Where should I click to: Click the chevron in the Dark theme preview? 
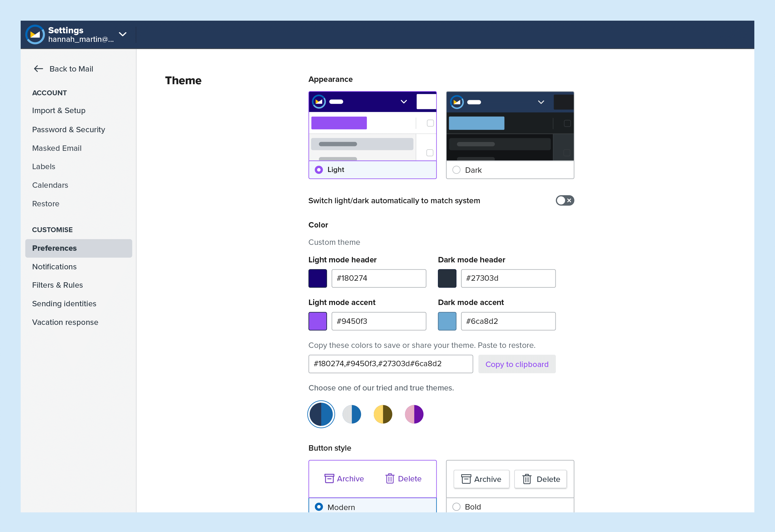coord(541,102)
